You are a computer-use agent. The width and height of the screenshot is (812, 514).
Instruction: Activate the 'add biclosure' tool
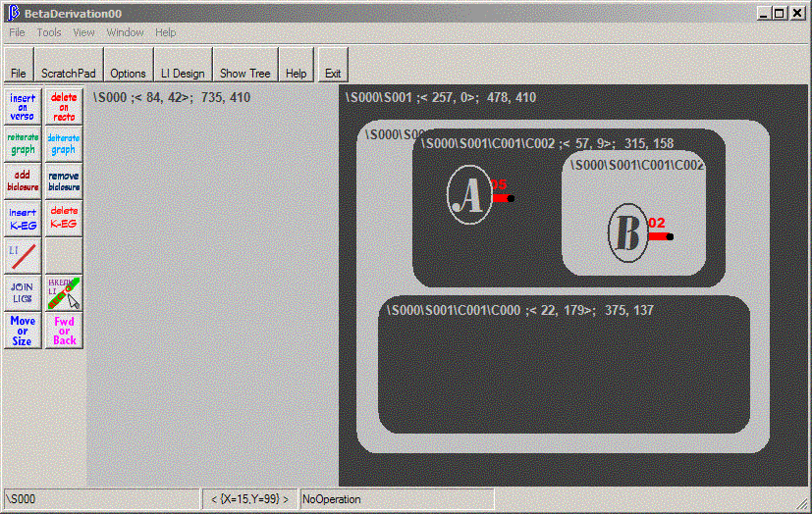click(x=23, y=181)
